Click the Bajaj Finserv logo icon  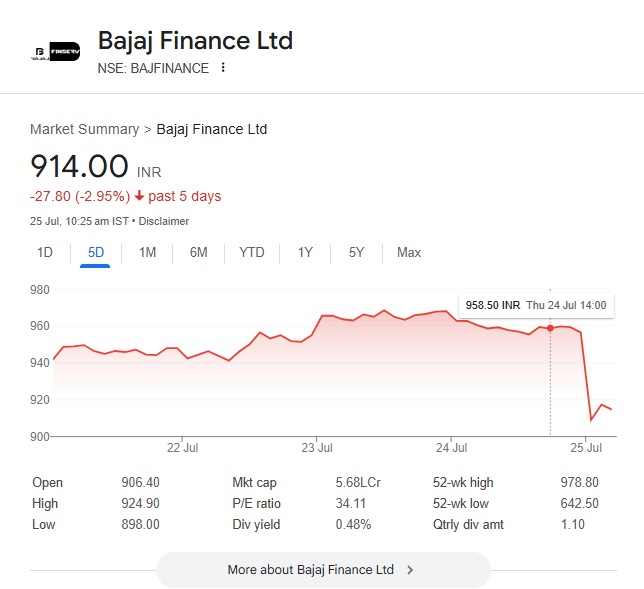55,52
